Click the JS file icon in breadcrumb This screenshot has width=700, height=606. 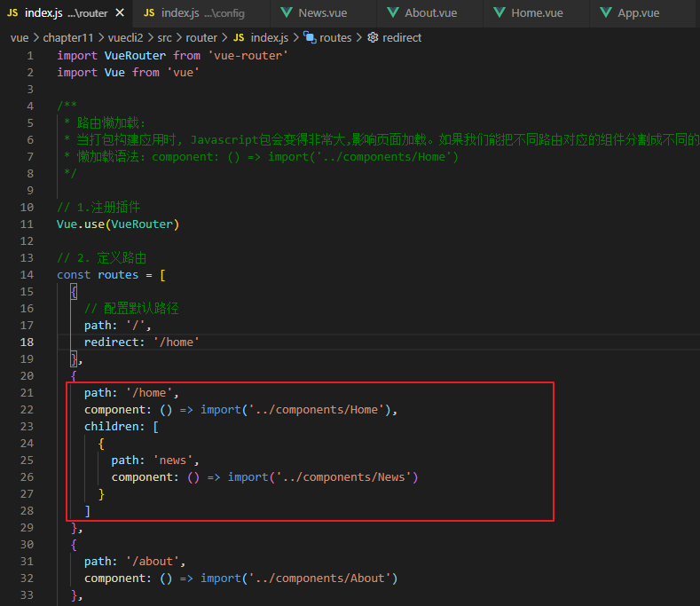pyautogui.click(x=239, y=38)
